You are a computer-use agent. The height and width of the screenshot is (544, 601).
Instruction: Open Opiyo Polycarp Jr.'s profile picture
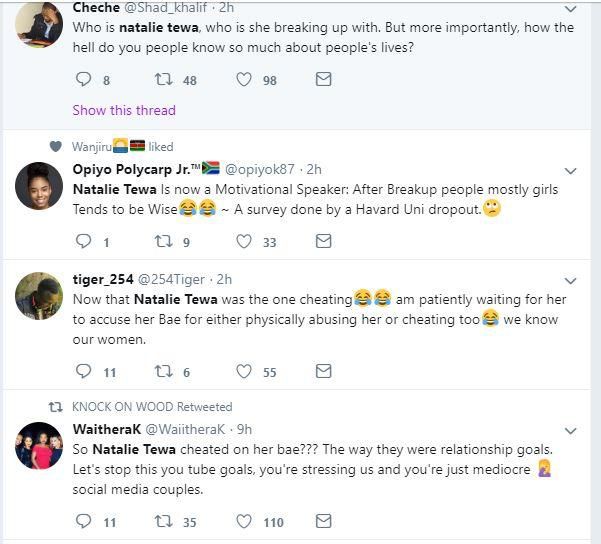click(39, 185)
